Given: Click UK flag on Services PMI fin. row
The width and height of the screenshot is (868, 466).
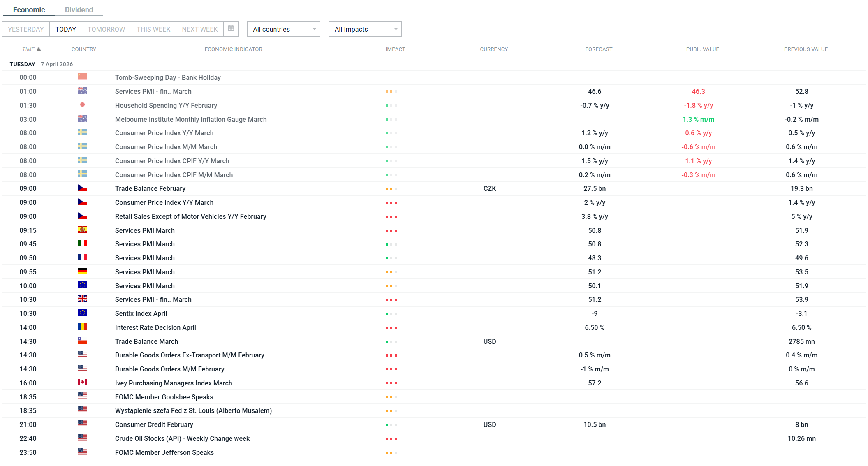Looking at the screenshot, I should coord(82,299).
